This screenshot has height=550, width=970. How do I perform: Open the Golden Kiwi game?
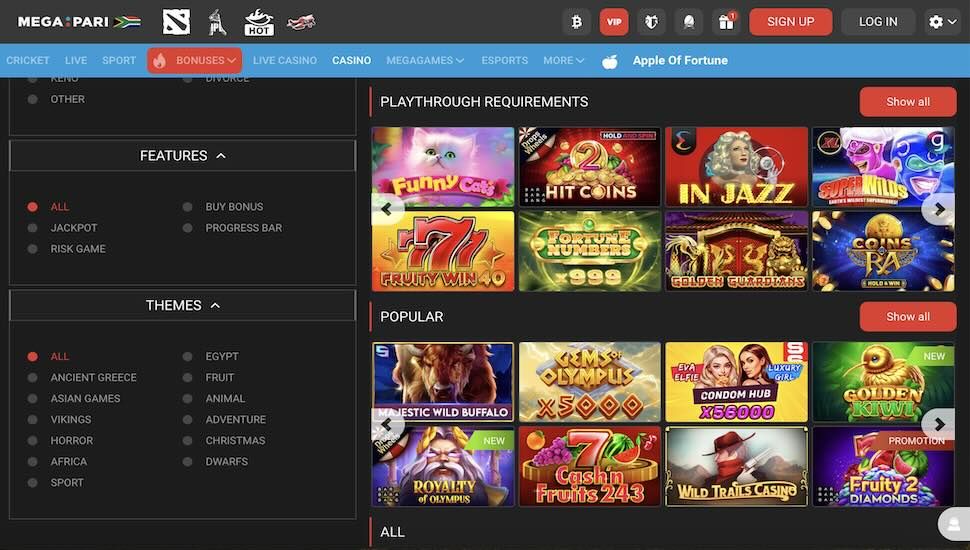[x=883, y=382]
